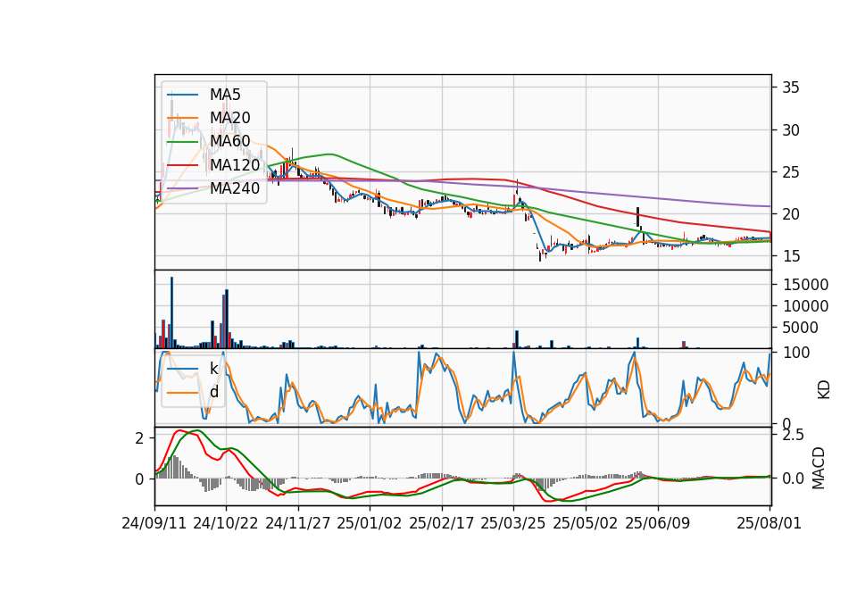Click the MA60 legend label
857x616 pixels.
point(229,141)
